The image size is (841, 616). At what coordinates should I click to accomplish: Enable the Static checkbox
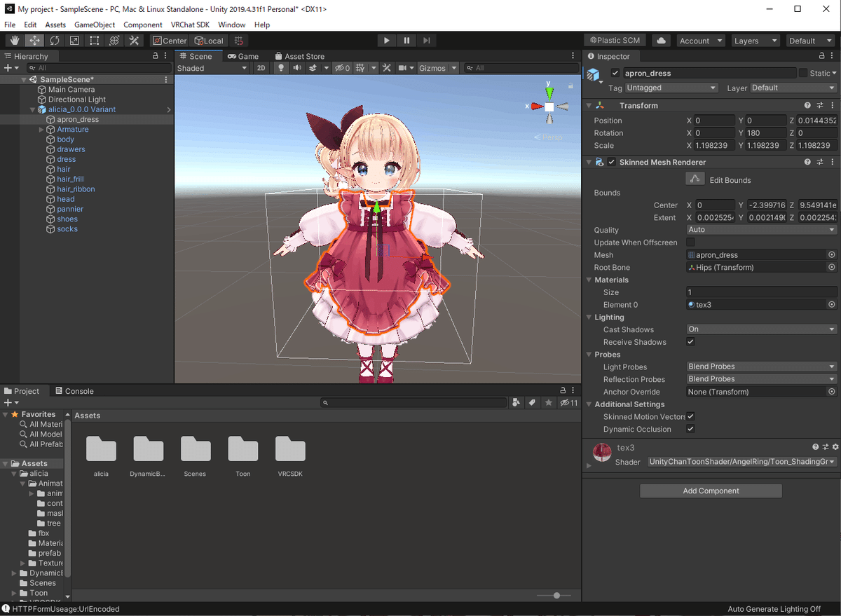[x=803, y=73]
